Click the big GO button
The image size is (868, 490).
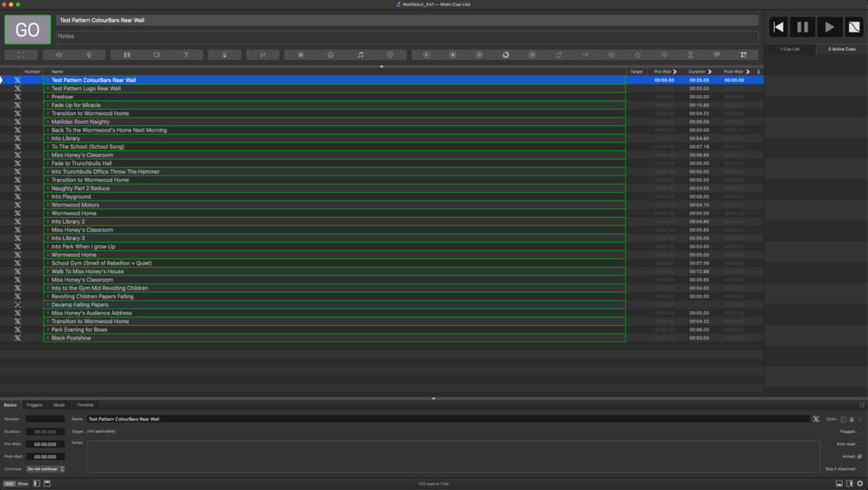[x=28, y=29]
